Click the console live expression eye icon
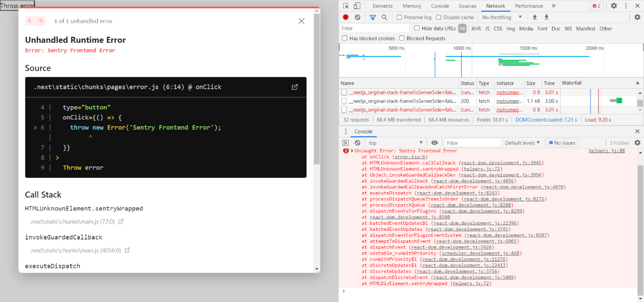The image size is (644, 302). tap(434, 143)
